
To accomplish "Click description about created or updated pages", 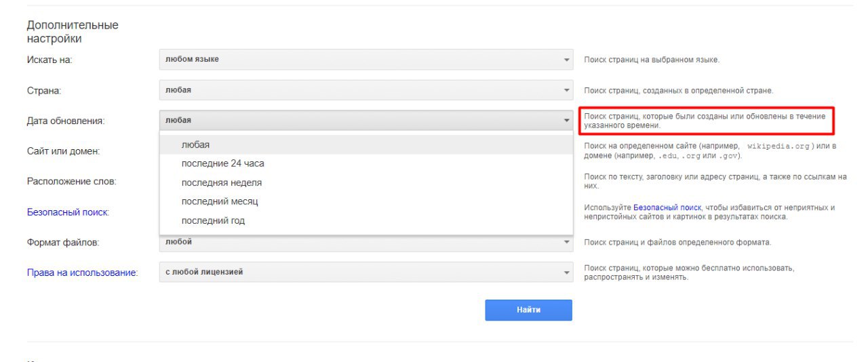I will pos(705,121).
